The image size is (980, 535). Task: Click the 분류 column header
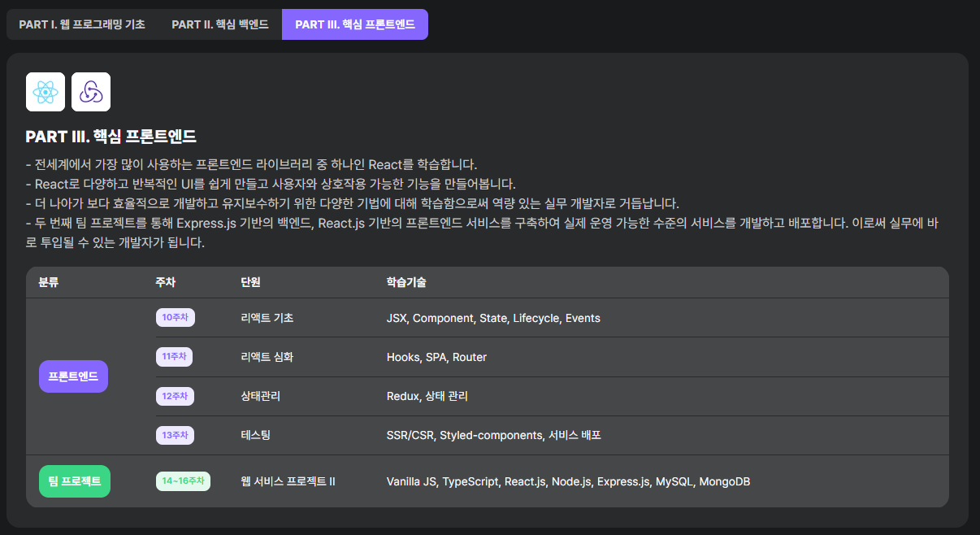click(x=49, y=282)
